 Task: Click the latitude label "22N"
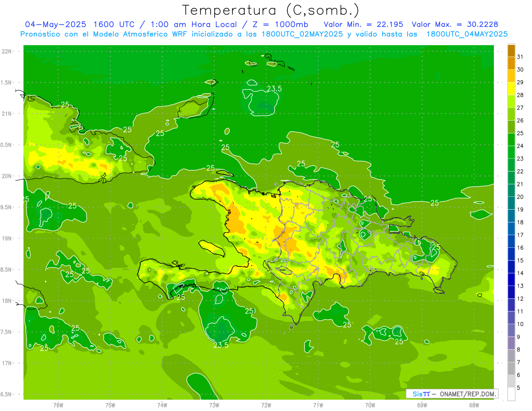click(x=7, y=51)
